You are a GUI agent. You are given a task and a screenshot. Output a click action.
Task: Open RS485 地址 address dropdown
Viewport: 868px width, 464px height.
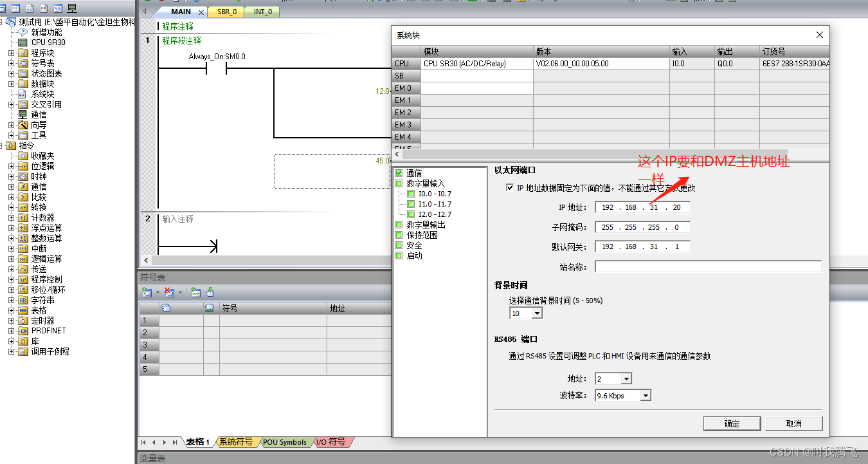click(x=627, y=379)
